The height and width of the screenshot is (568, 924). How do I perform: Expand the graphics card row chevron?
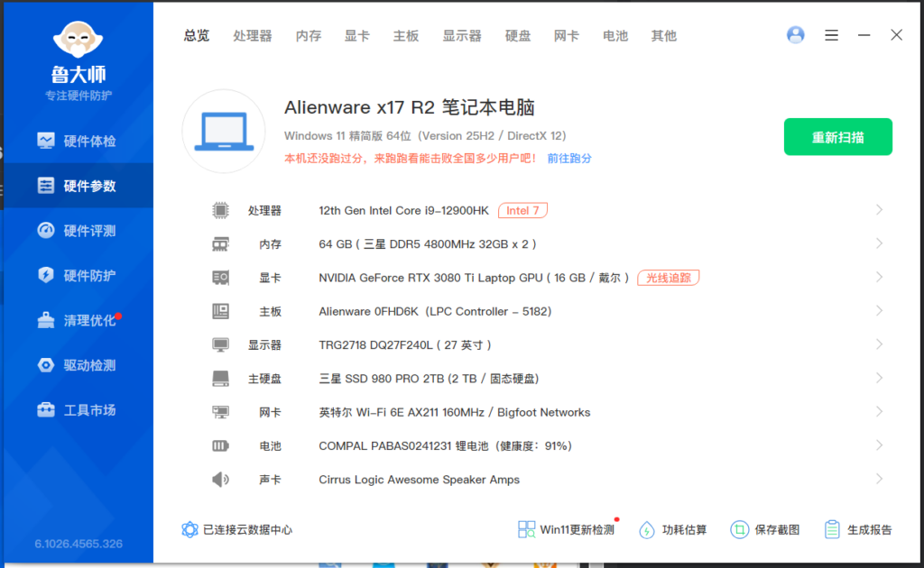coord(879,278)
